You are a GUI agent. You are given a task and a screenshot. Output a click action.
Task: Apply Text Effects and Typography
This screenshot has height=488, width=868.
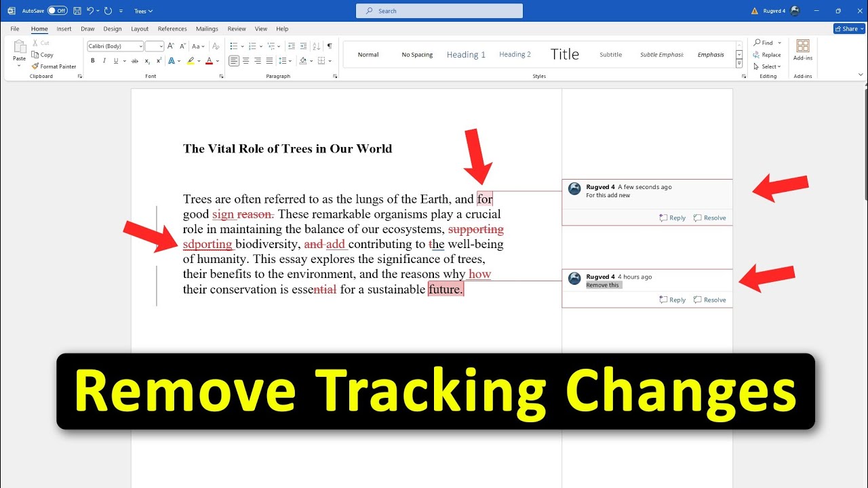tap(172, 61)
